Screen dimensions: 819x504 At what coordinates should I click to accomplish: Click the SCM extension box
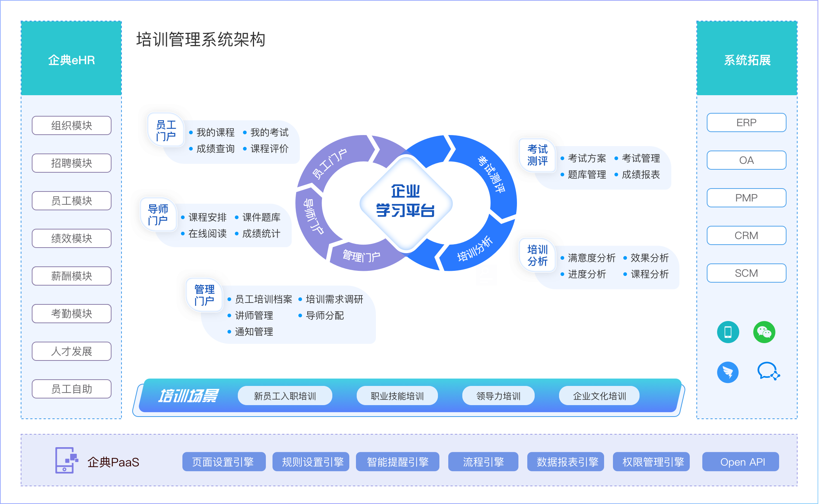[746, 273]
